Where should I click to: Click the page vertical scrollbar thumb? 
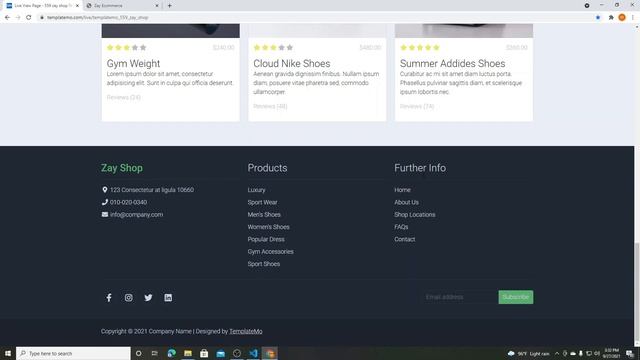pos(637,292)
